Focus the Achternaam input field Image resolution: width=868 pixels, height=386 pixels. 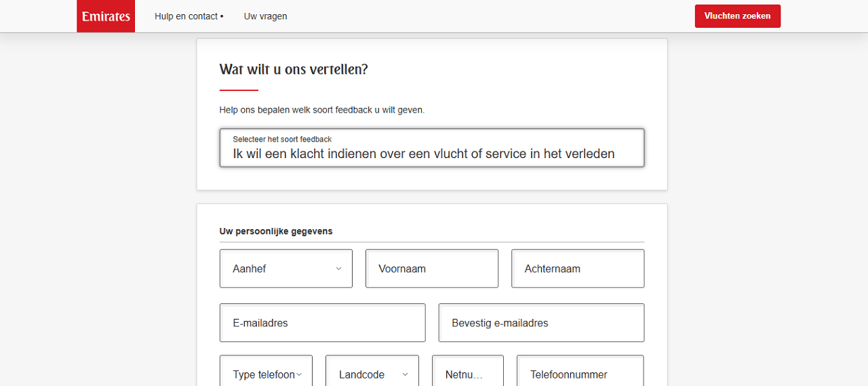(578, 269)
